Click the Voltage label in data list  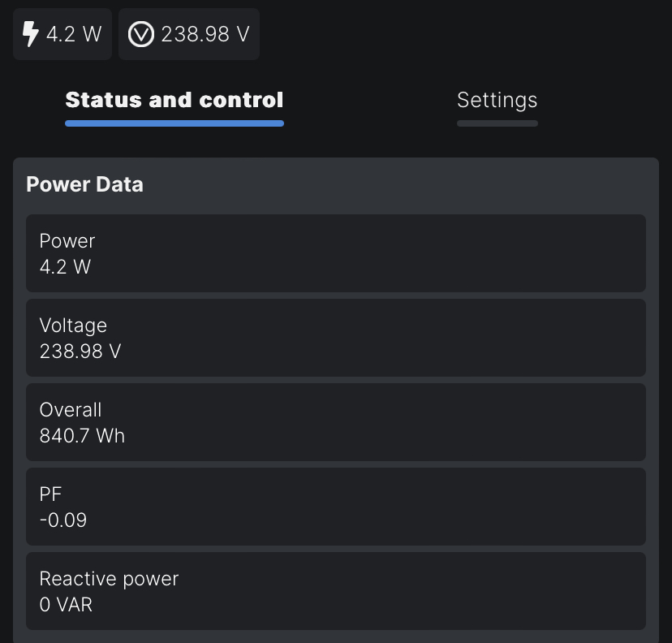(73, 326)
